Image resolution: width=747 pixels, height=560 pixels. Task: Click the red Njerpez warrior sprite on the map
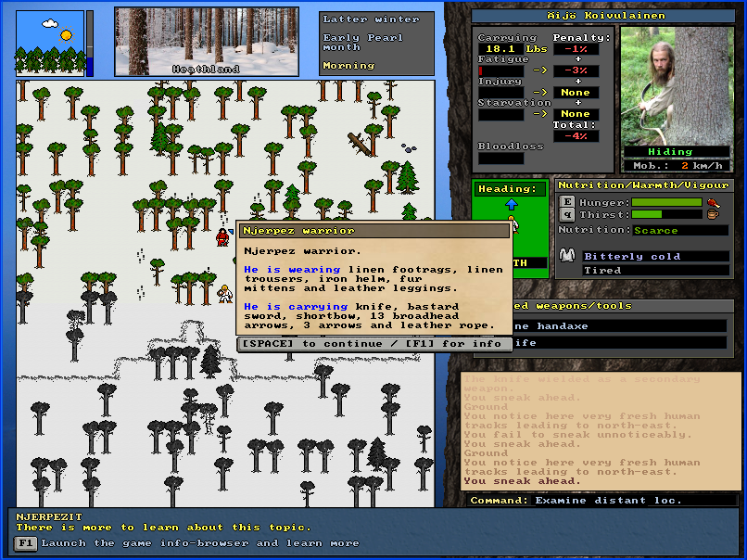pyautogui.click(x=222, y=236)
